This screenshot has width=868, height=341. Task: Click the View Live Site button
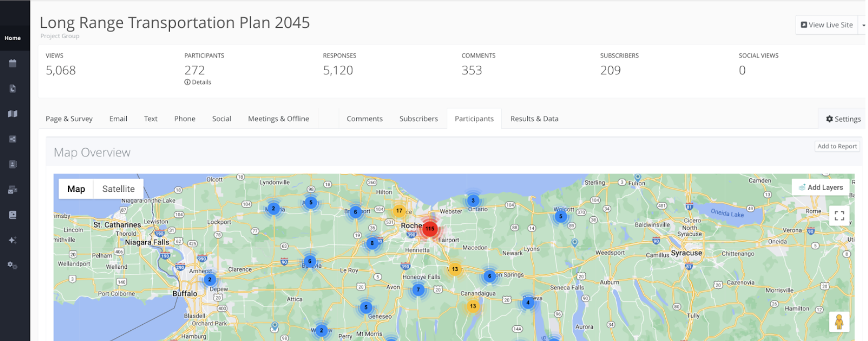coord(826,25)
